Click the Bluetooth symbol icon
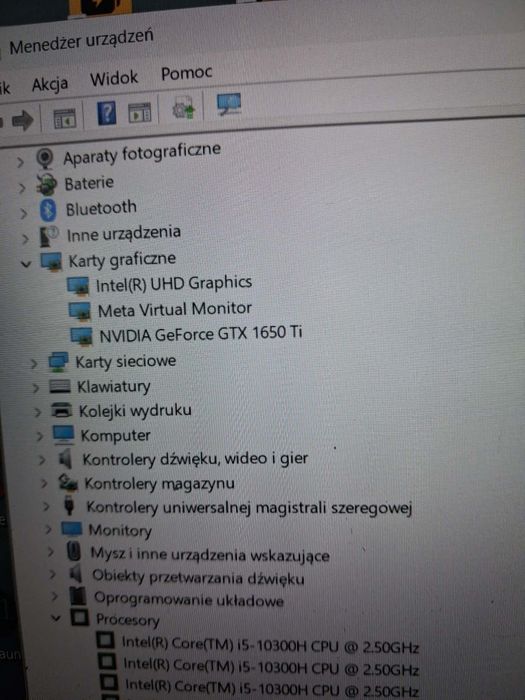Screen dimensions: 525x700 pyautogui.click(x=48, y=210)
